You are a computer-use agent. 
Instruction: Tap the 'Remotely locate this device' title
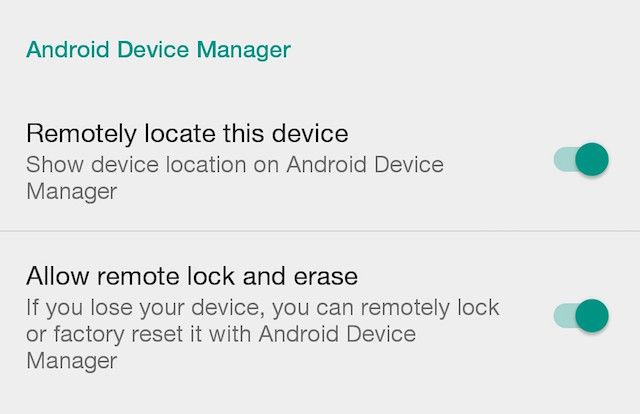click(x=187, y=133)
